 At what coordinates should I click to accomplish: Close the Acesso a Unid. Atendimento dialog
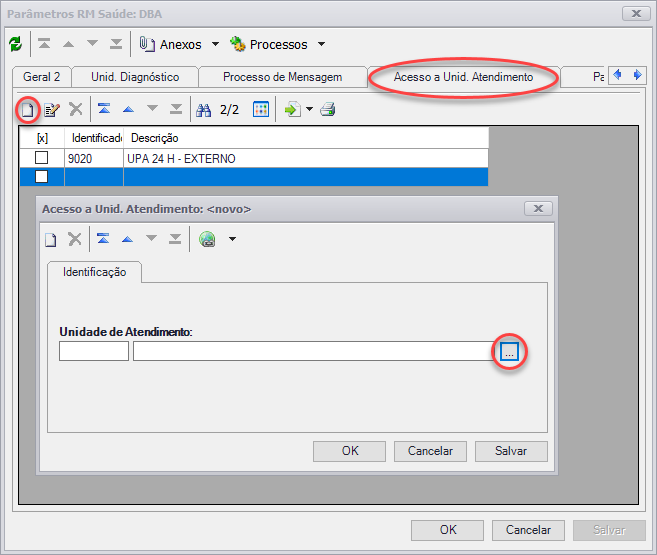tap(538, 209)
